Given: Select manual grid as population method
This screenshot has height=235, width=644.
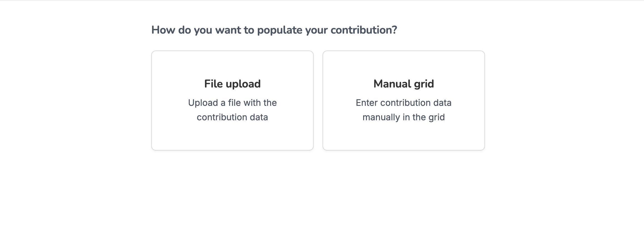Looking at the screenshot, I should [x=404, y=100].
